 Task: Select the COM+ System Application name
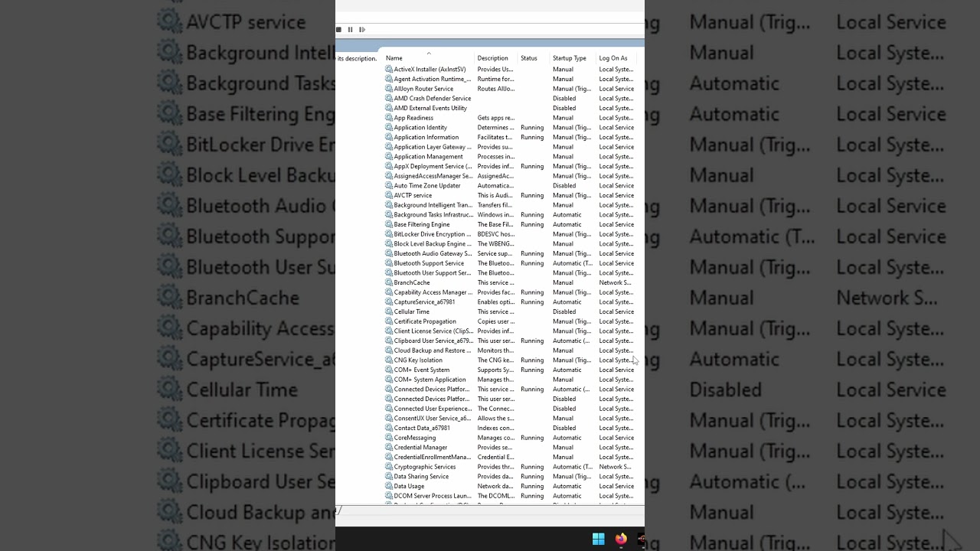[x=430, y=380]
